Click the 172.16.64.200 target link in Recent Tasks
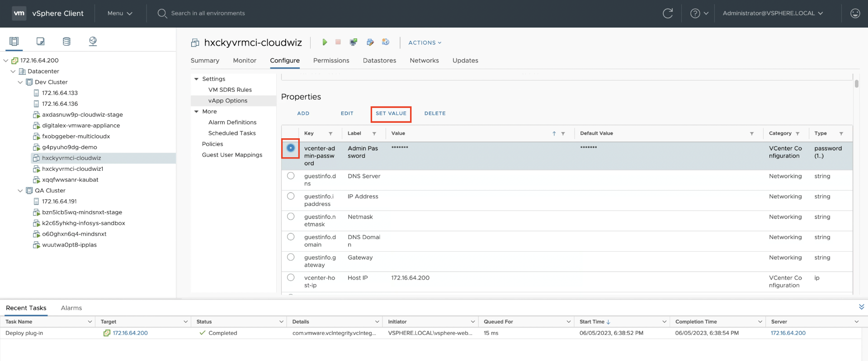The height and width of the screenshot is (361, 868). coord(130,333)
